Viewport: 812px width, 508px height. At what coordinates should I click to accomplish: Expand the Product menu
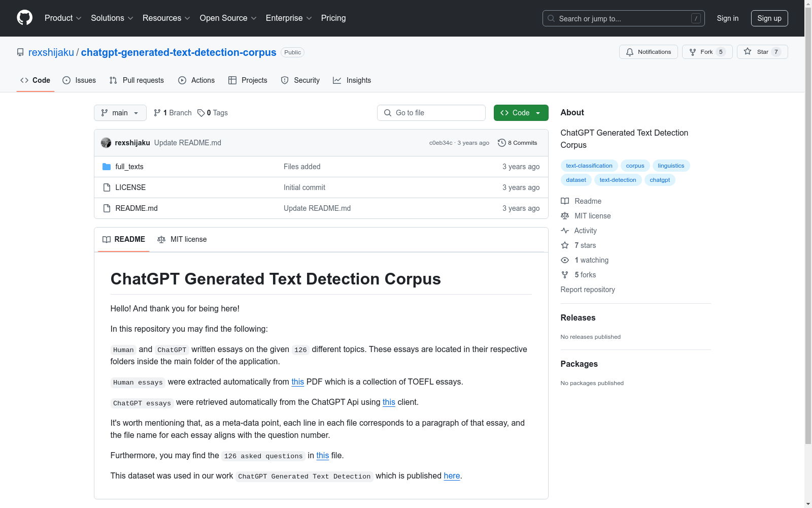tap(63, 18)
